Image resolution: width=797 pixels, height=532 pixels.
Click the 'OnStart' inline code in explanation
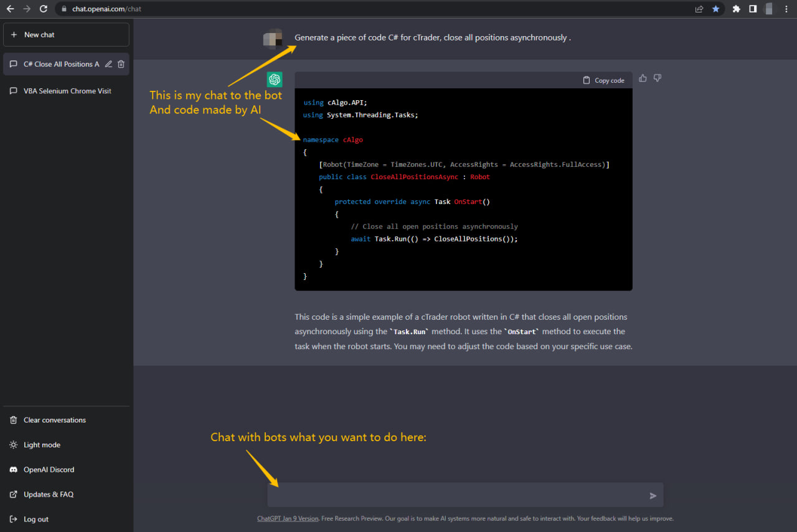[522, 332]
